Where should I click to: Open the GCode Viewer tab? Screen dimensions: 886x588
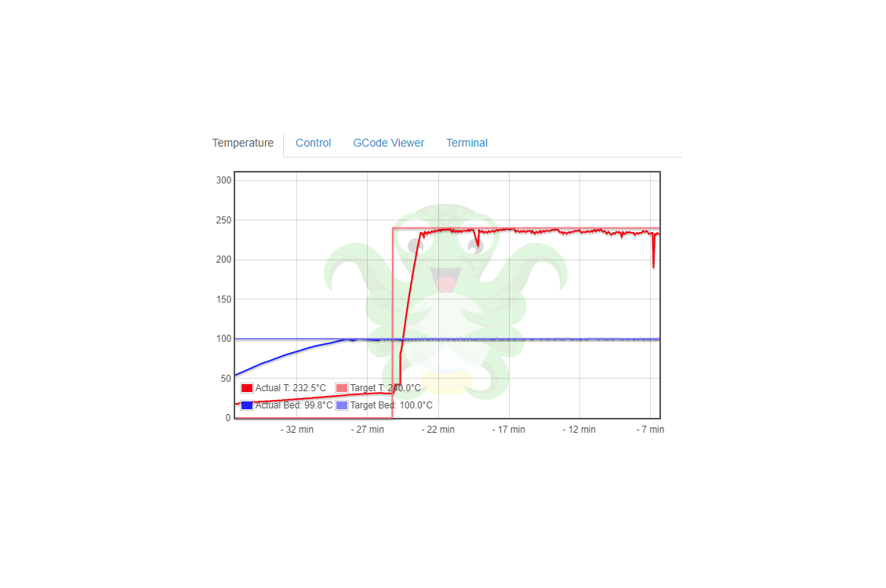coord(388,143)
